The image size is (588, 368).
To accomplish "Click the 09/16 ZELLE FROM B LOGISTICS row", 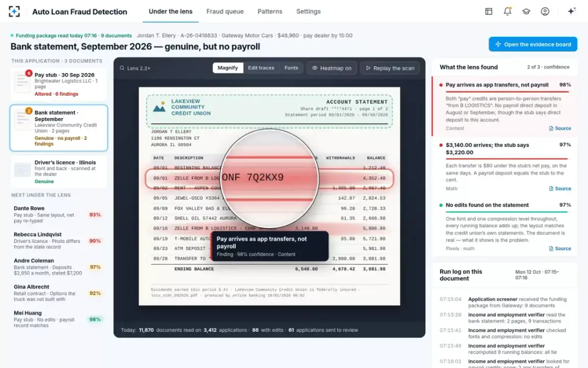I will [x=269, y=229].
